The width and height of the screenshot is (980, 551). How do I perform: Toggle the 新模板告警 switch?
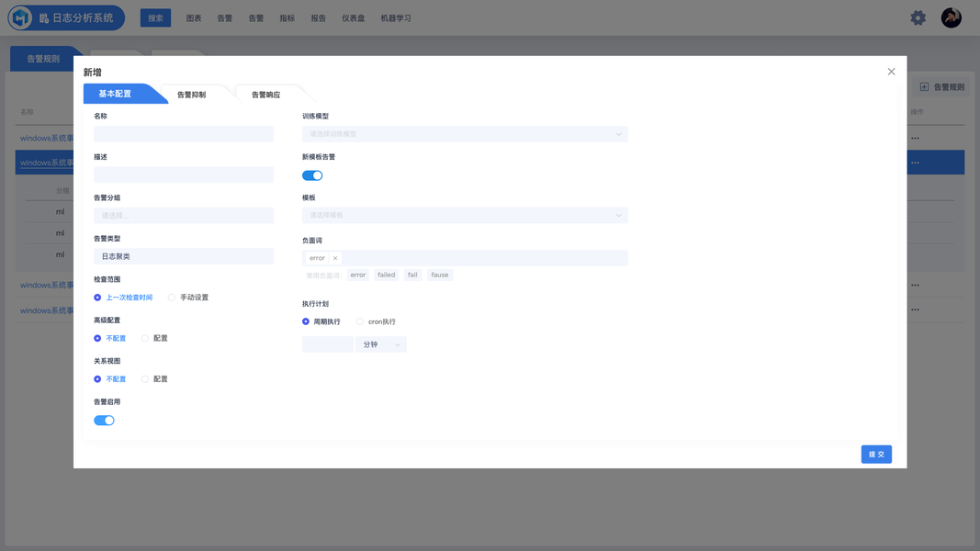coord(312,175)
